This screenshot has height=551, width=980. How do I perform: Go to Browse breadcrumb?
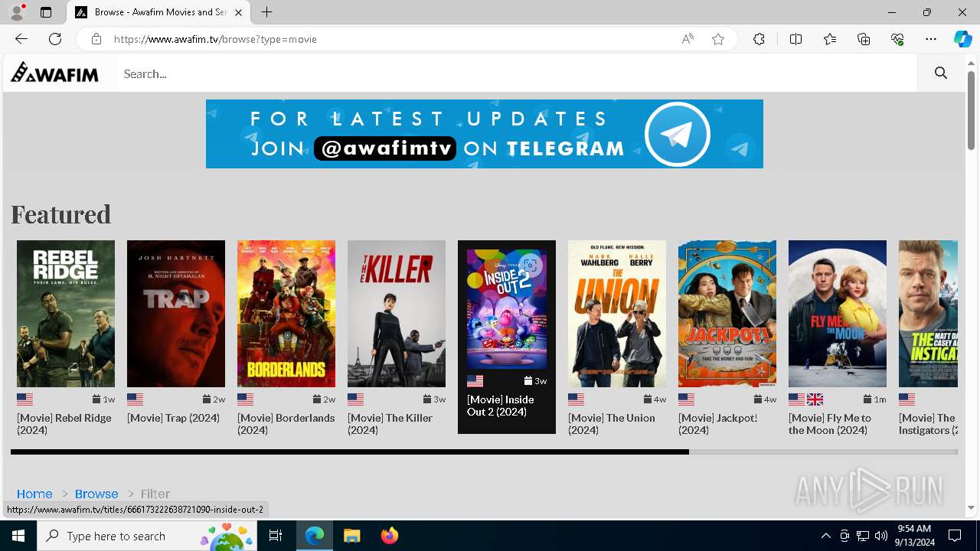tap(96, 494)
